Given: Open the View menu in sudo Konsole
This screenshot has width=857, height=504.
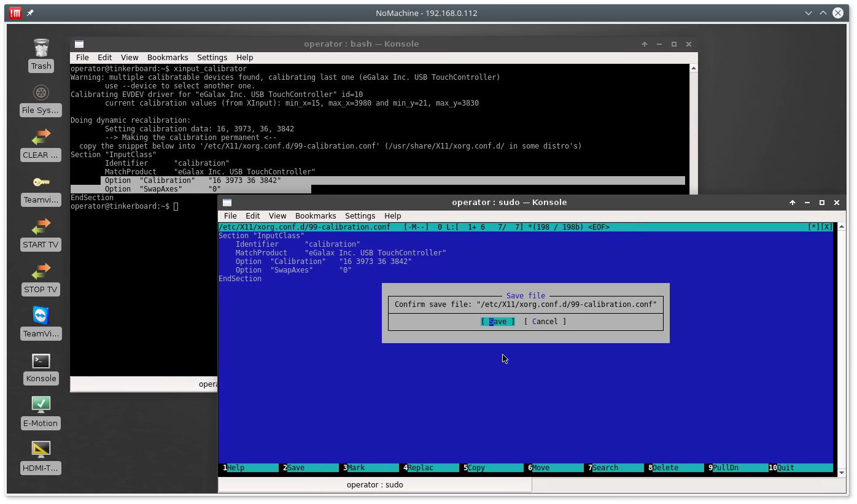Looking at the screenshot, I should tap(277, 216).
